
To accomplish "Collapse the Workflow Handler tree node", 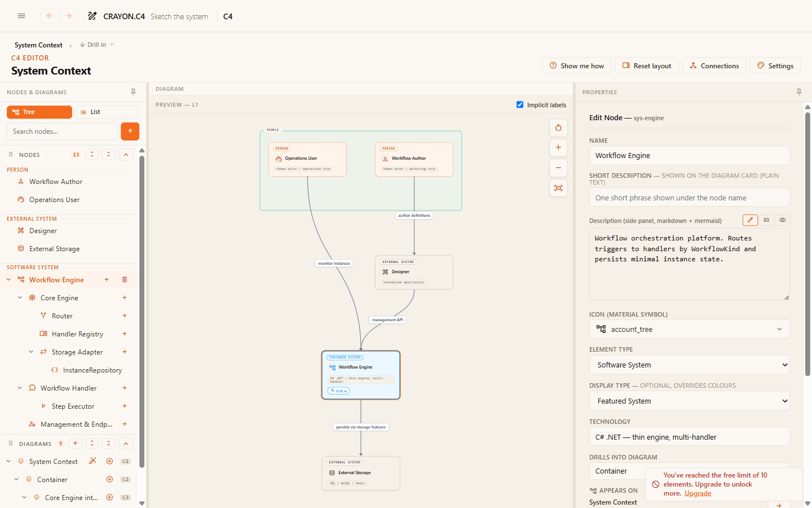I will point(20,388).
